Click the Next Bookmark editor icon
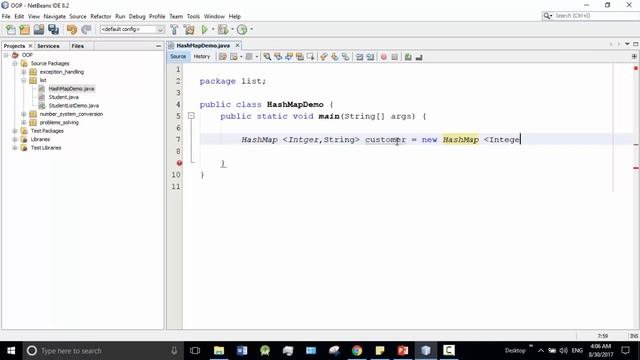 coord(335,57)
